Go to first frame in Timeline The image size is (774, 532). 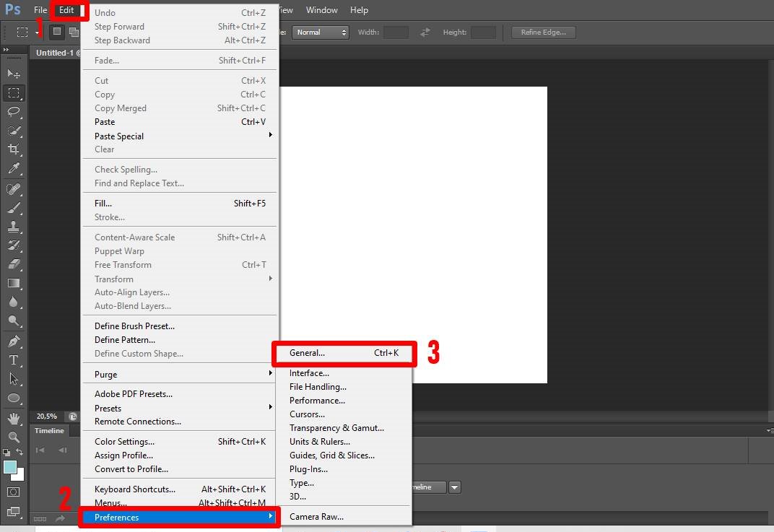[40, 450]
